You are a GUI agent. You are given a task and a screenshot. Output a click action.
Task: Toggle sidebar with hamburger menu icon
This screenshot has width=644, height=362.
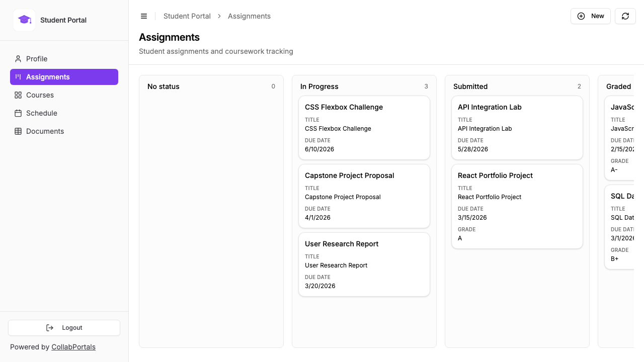tap(144, 16)
